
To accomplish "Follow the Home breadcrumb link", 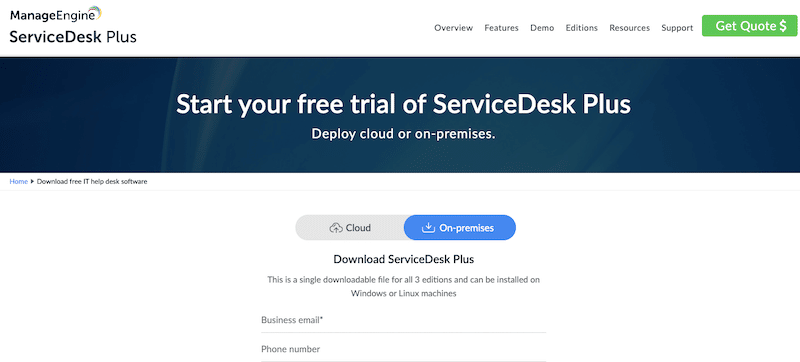I will [x=19, y=182].
